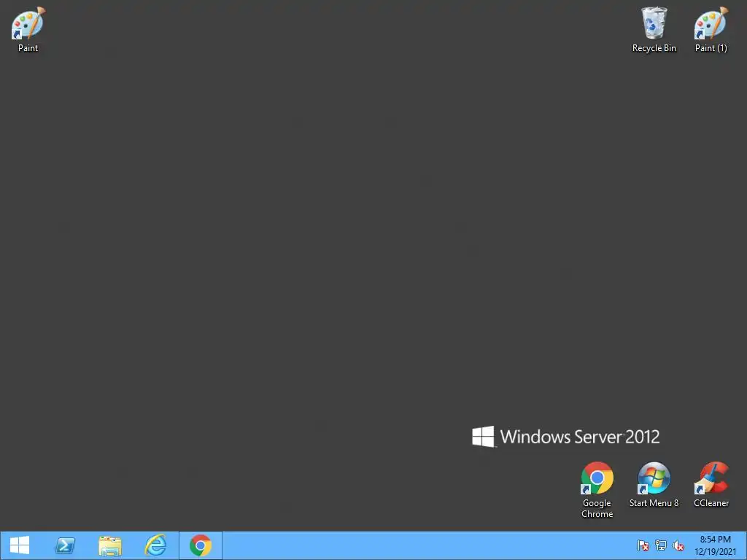The height and width of the screenshot is (560, 747).
Task: Select the Paint (1) desktop shortcut
Action: 711,29
